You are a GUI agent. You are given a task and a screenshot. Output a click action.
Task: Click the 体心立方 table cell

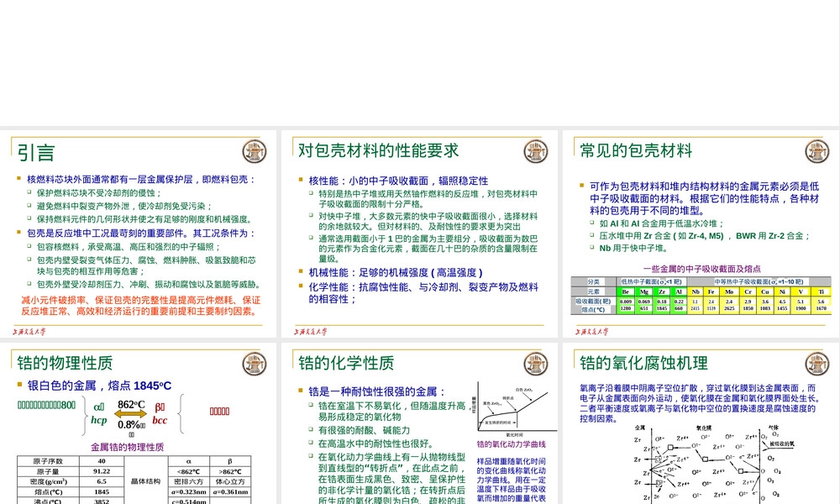(x=230, y=481)
